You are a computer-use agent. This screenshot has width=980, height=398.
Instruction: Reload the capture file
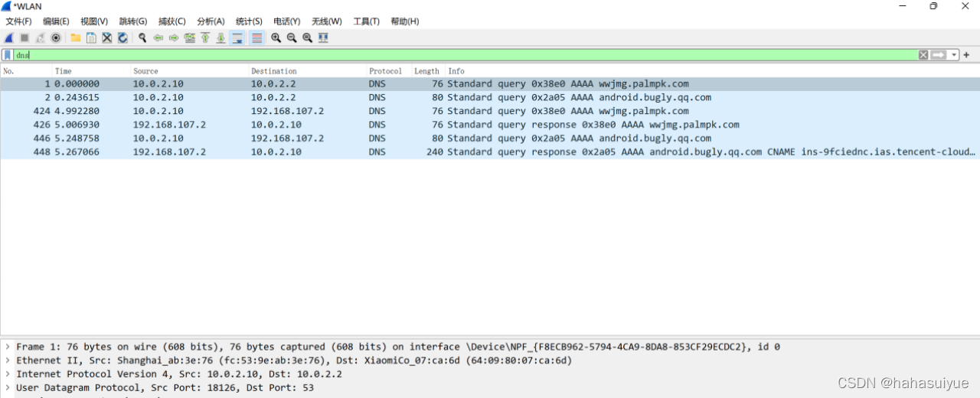[x=122, y=38]
